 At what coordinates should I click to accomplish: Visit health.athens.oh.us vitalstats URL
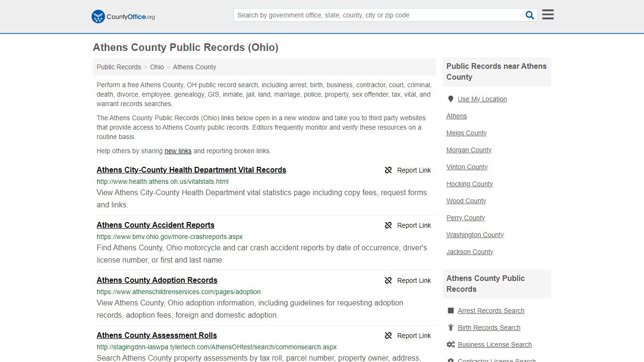(x=163, y=181)
